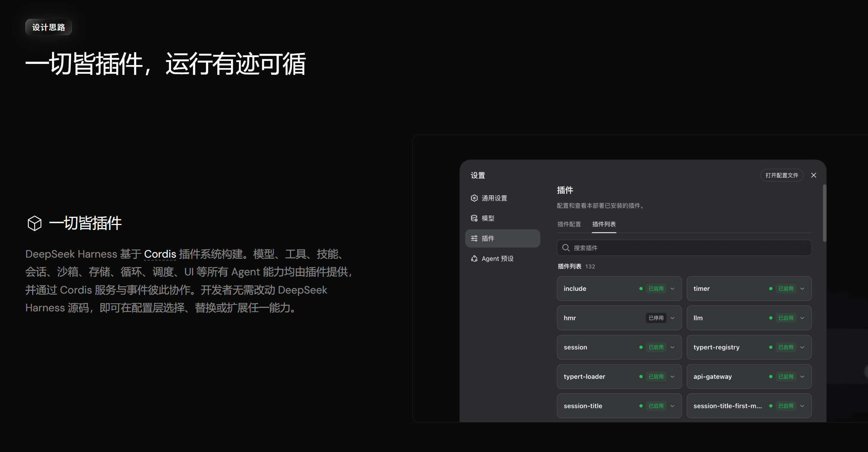The width and height of the screenshot is (868, 452).
Task: Close the 设置 dialog with the X
Action: tap(813, 175)
